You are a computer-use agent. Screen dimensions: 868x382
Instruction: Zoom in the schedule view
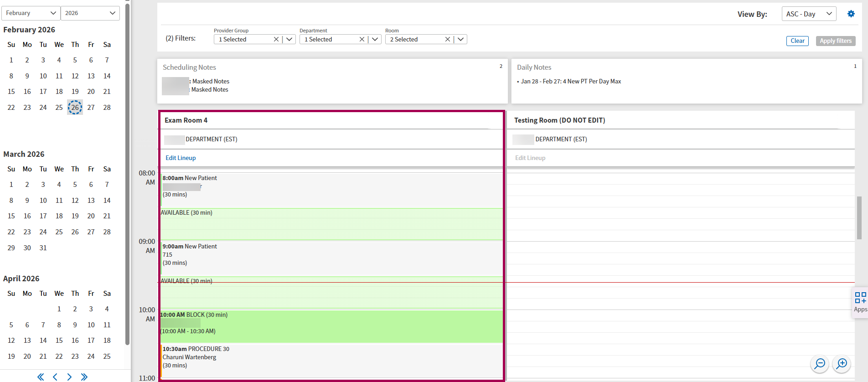[x=842, y=364]
